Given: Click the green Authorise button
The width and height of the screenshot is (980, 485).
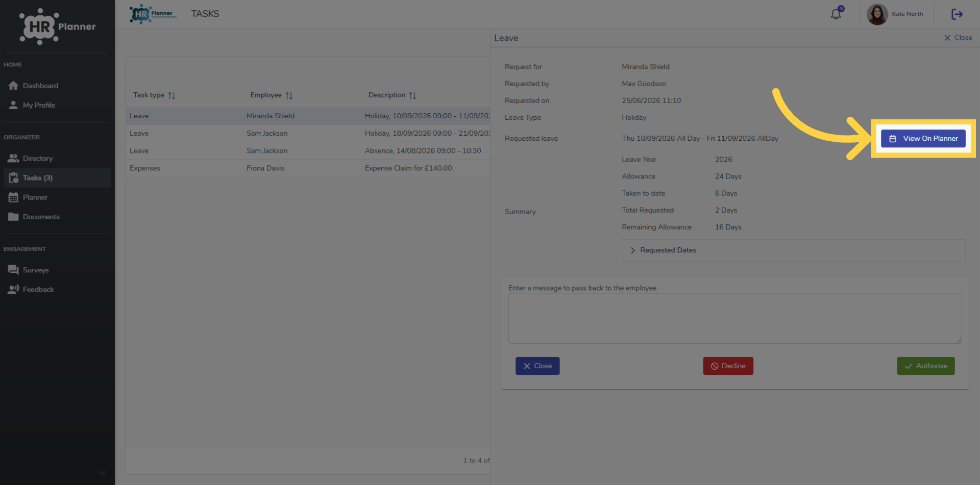Looking at the screenshot, I should [925, 366].
